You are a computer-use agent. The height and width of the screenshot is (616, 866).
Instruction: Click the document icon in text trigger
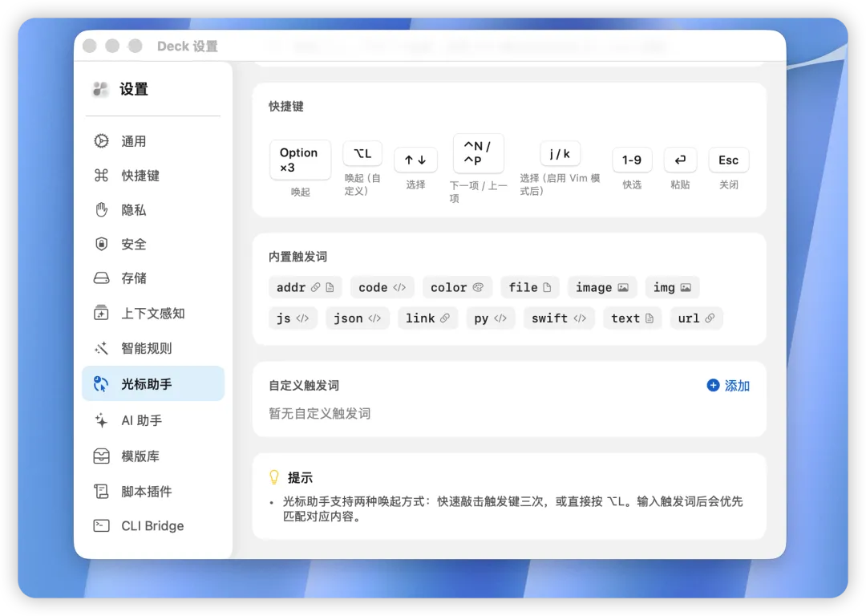click(649, 318)
